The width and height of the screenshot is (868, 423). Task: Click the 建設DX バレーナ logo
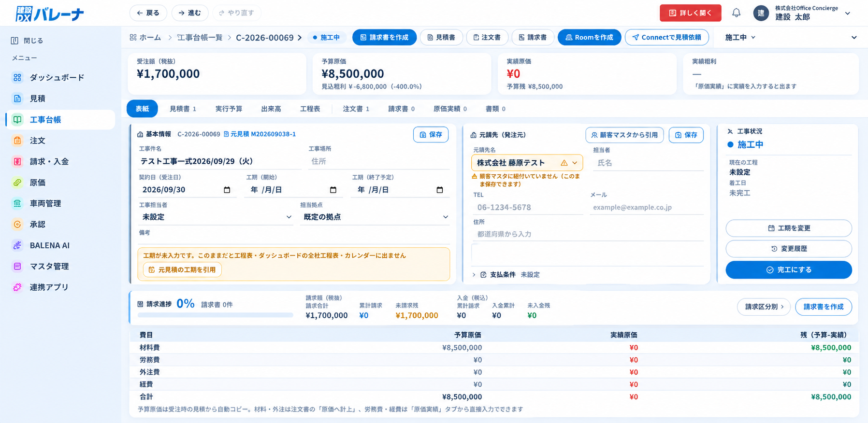tap(49, 14)
